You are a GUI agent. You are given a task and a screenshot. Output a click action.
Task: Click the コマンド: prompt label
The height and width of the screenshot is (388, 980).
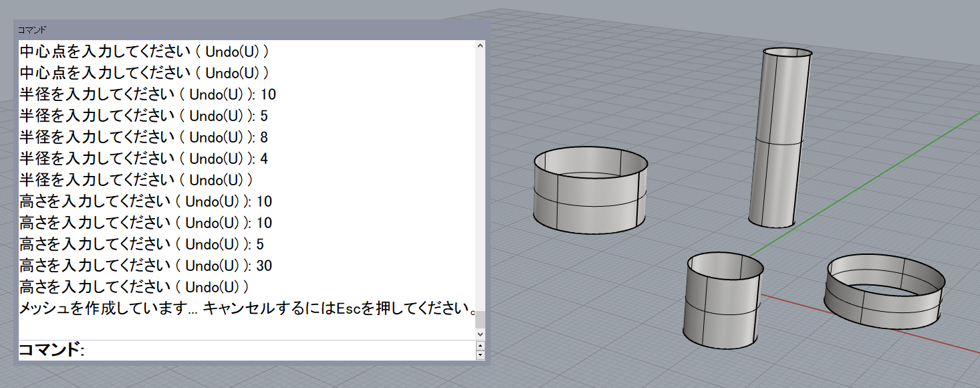(51, 350)
